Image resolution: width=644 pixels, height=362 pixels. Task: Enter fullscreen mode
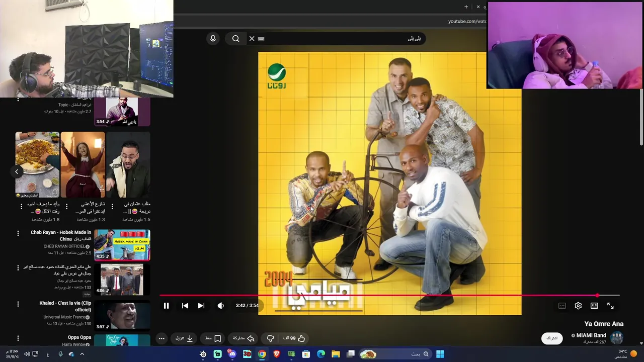tap(610, 306)
